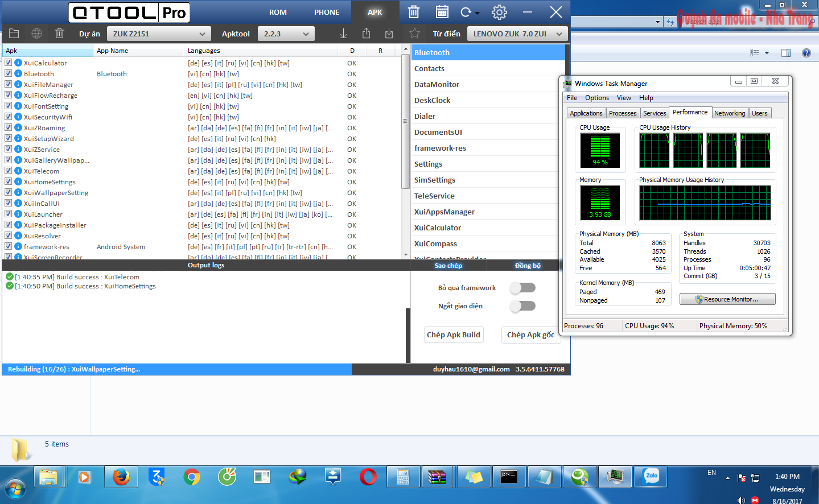Open QTool settings gear icon
The image size is (819, 504).
coord(499,12)
